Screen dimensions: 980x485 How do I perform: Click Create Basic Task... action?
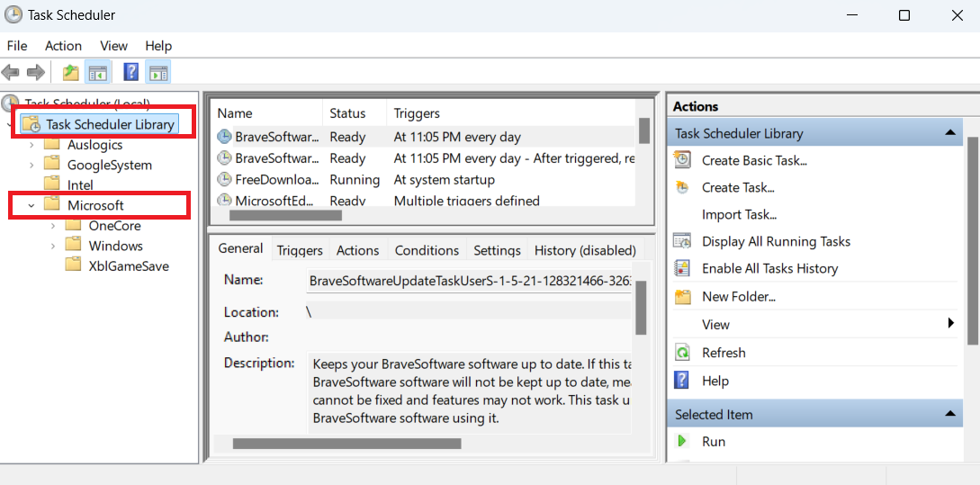pyautogui.click(x=754, y=161)
